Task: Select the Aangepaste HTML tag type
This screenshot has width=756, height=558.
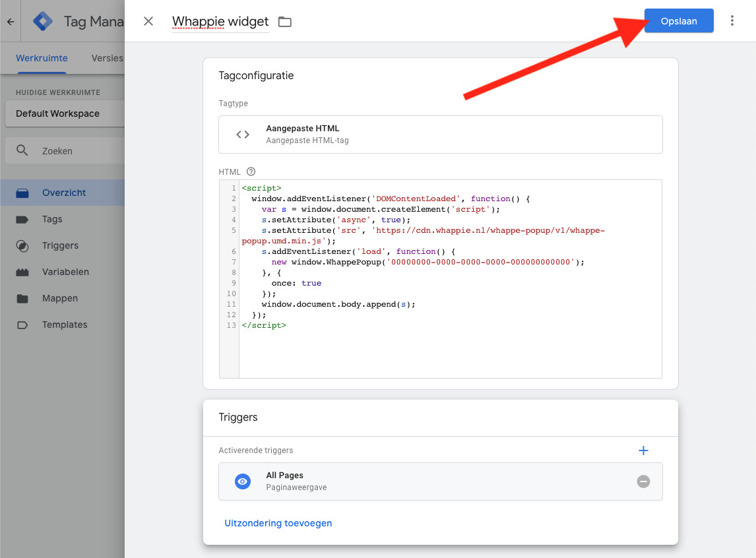Action: [x=440, y=135]
